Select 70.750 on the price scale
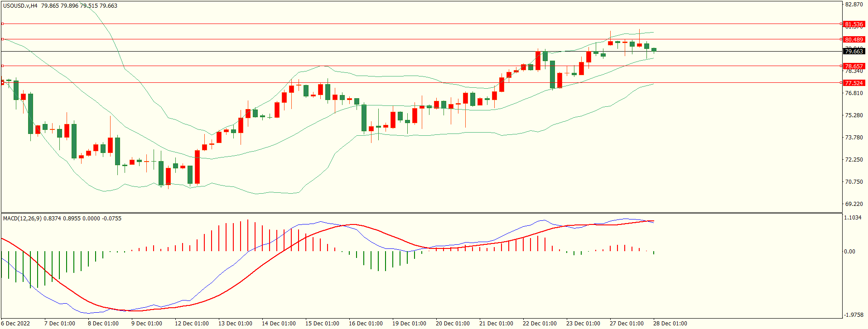 tap(854, 182)
